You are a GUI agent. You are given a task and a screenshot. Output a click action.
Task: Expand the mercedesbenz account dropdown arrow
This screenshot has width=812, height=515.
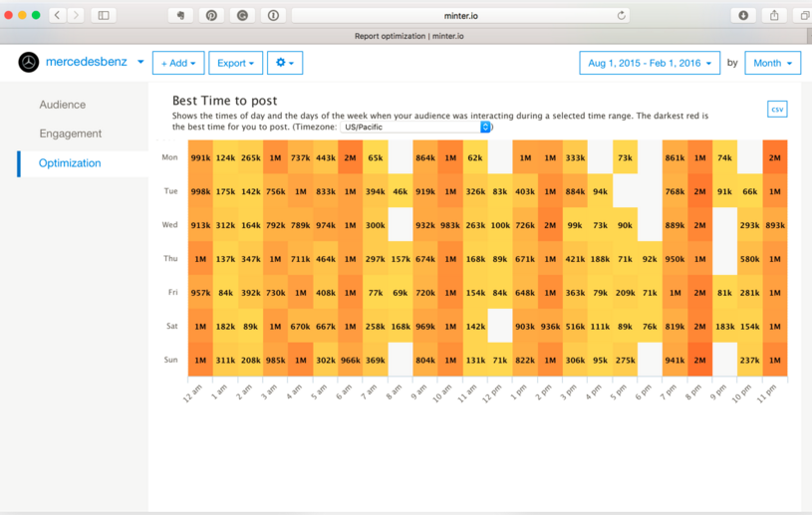pyautogui.click(x=140, y=62)
